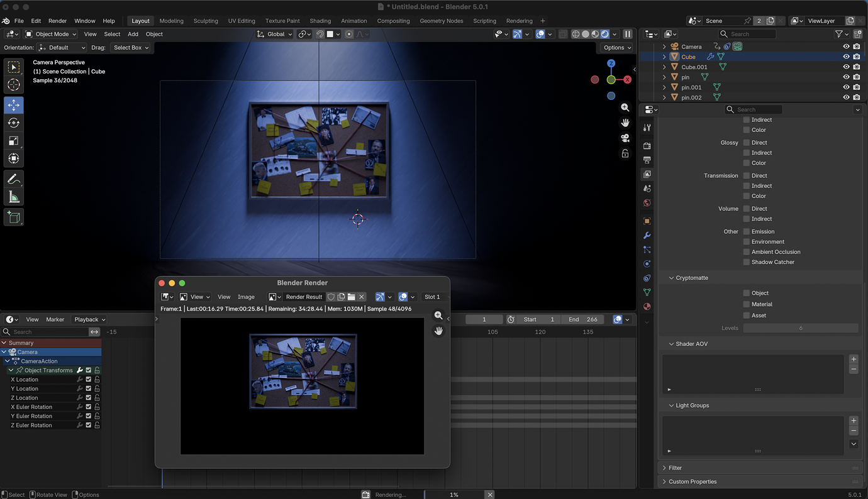Screen dimensions: 868x499
Task: Open the Slot 1 dropdown in Blender Render
Action: 435,297
